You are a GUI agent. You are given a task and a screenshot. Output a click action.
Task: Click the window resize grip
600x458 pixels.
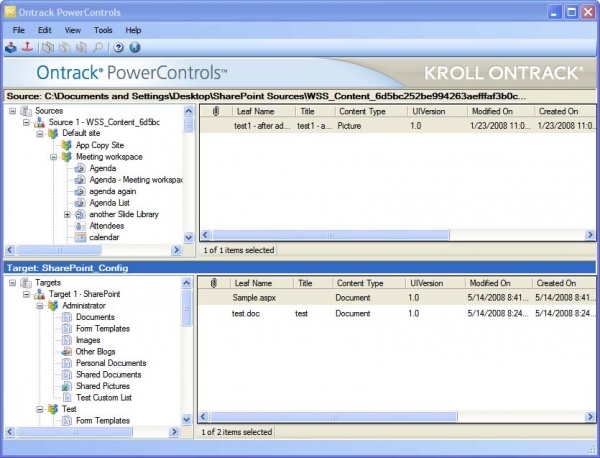tap(591, 449)
